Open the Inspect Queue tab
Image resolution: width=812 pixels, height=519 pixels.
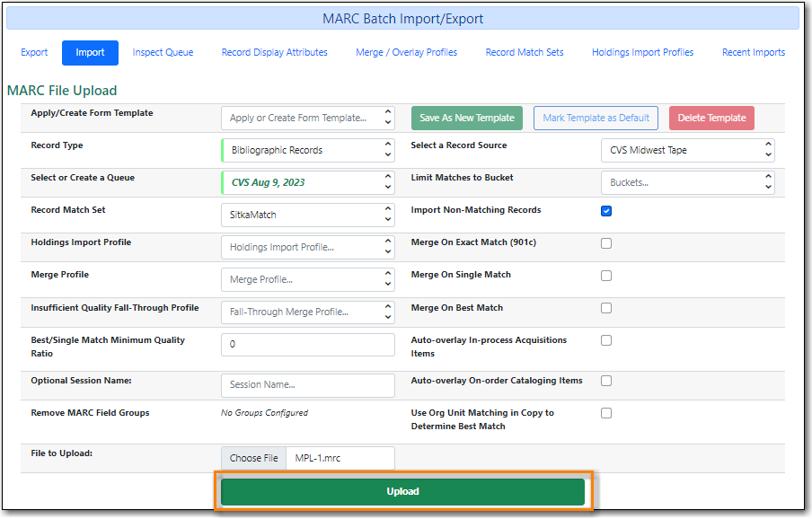(163, 52)
